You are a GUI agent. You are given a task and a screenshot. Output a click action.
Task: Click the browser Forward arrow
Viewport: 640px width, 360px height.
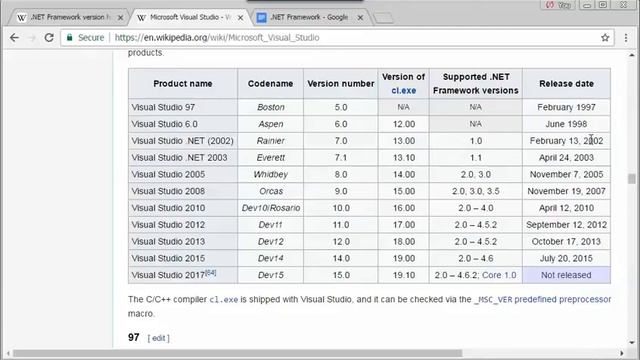click(32, 38)
